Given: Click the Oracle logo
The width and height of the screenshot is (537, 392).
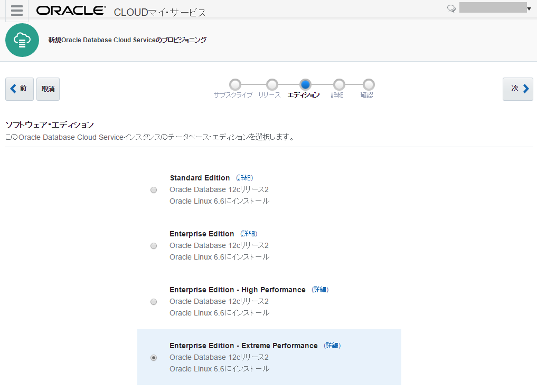Looking at the screenshot, I should click(x=71, y=11).
